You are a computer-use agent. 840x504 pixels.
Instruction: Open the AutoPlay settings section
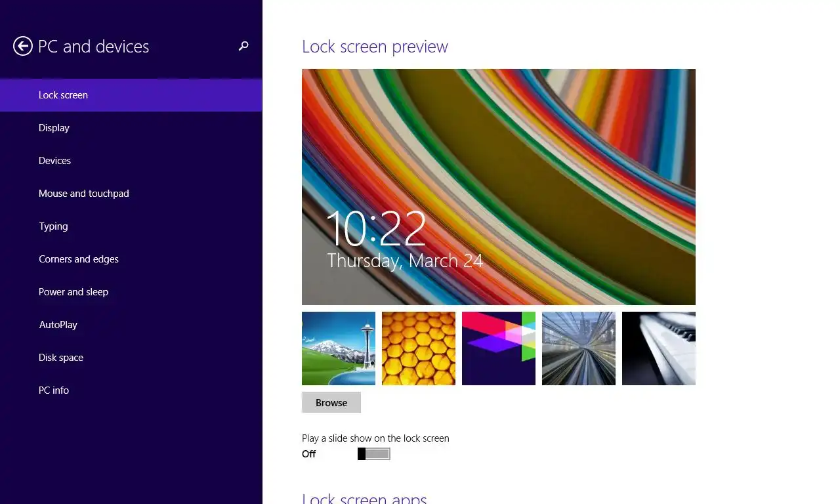(131, 325)
